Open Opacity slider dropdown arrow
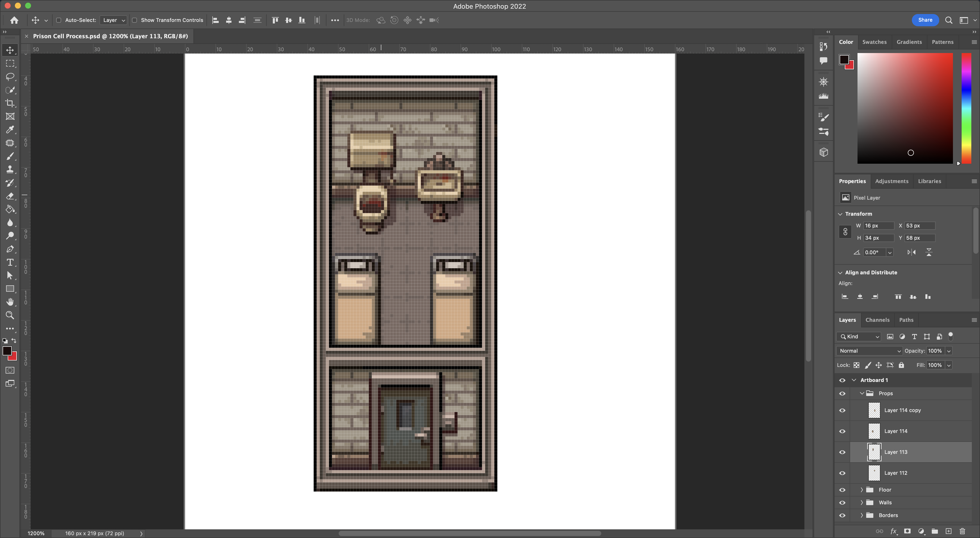980x538 pixels. click(x=949, y=351)
